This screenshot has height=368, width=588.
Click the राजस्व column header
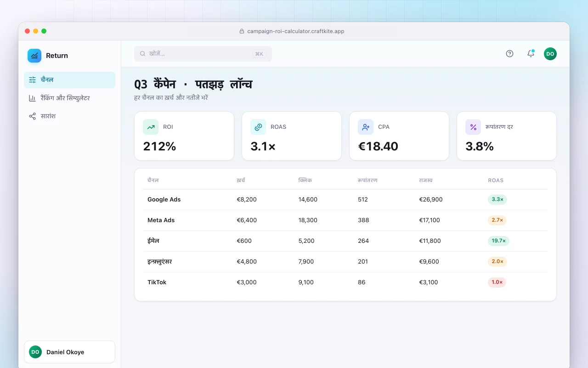(x=426, y=180)
